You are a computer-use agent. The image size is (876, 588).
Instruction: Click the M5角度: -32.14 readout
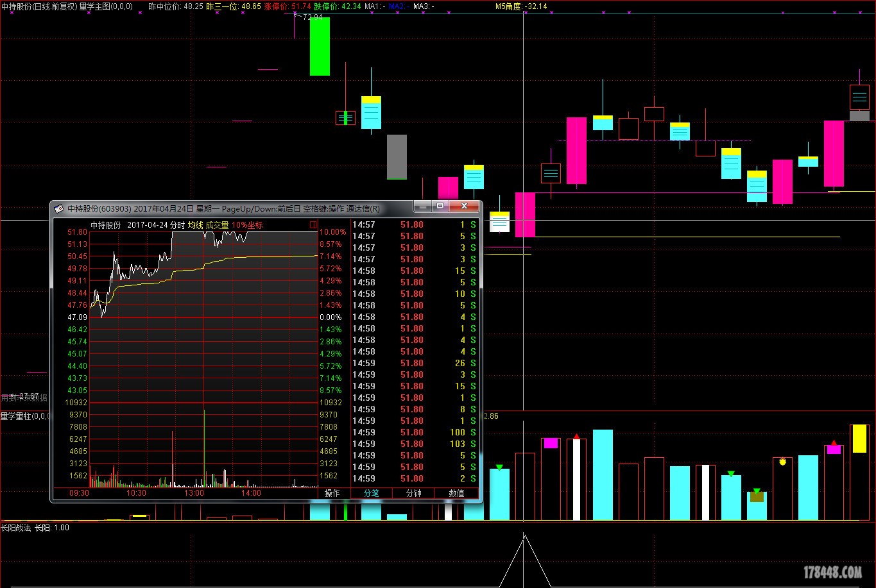[522, 6]
